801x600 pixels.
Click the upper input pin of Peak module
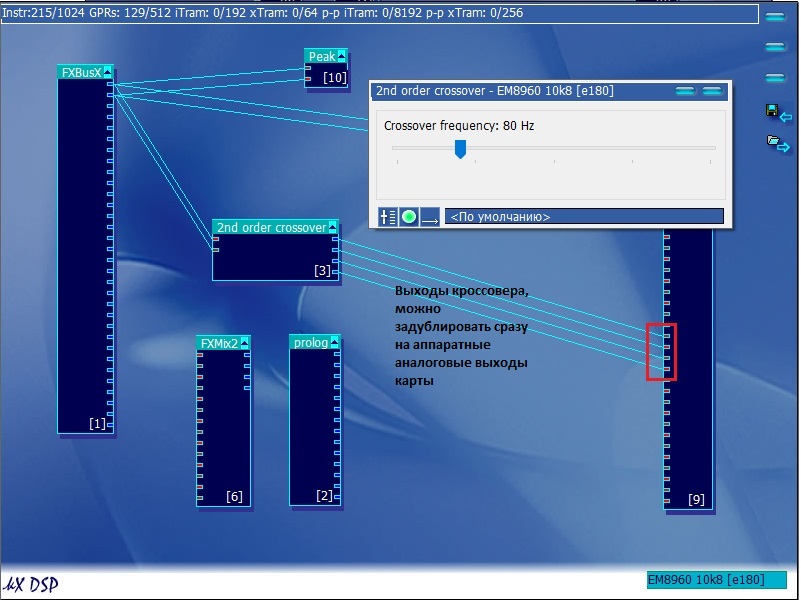pyautogui.click(x=308, y=68)
